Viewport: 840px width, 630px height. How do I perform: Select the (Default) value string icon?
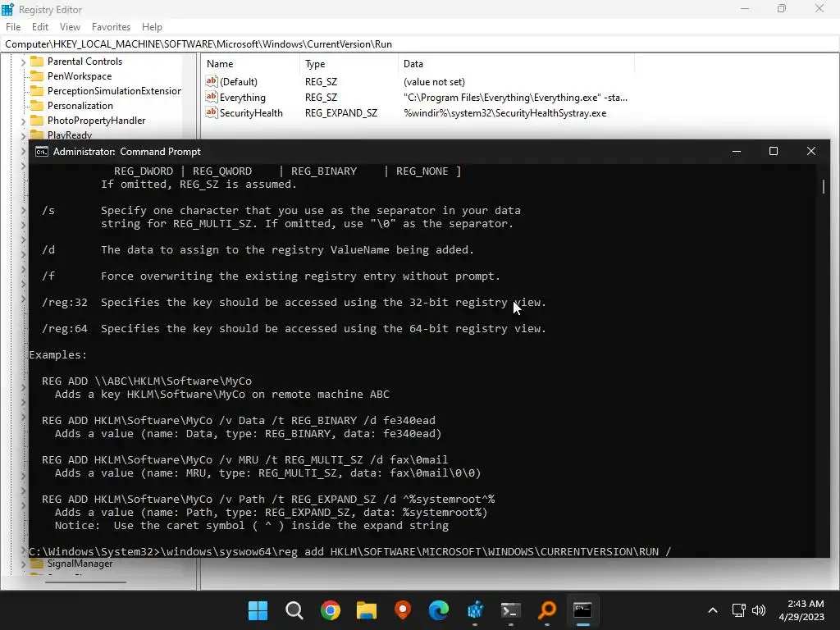pos(212,81)
